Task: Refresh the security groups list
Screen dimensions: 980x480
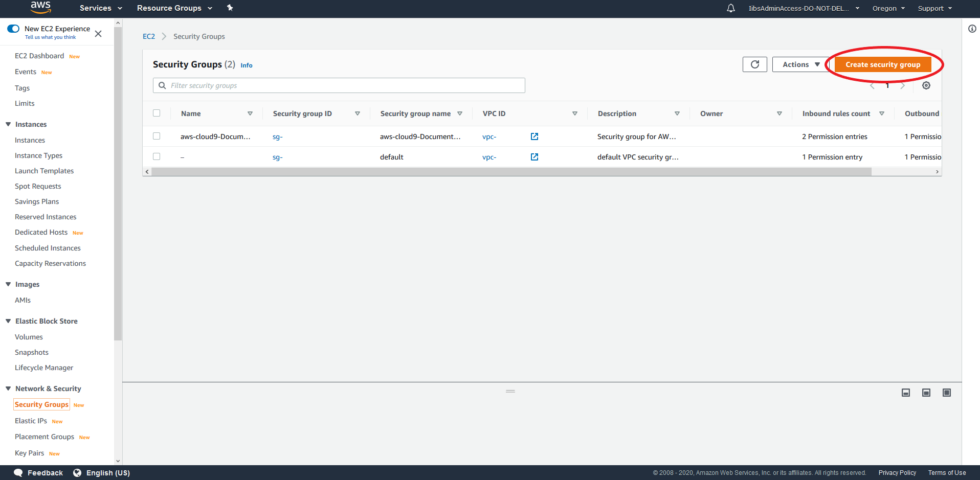Action: click(754, 64)
